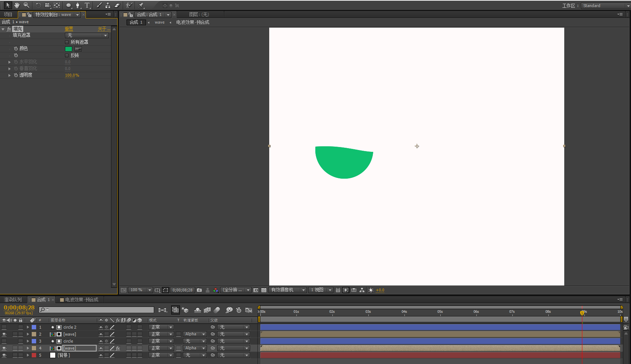Open Standard workspace dropdown
Screen dimensions: 631x364
click(606, 6)
